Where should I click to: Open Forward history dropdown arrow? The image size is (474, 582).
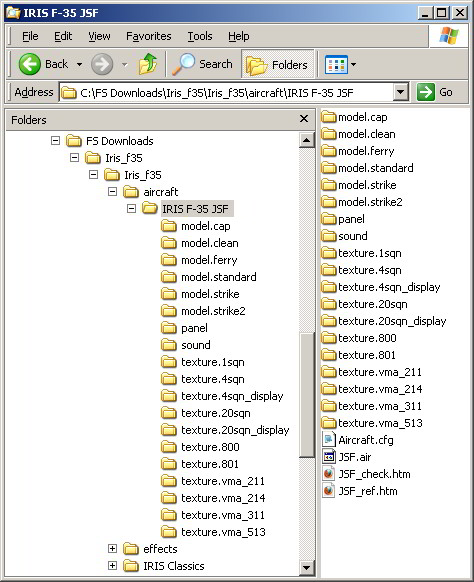pyautogui.click(x=125, y=64)
